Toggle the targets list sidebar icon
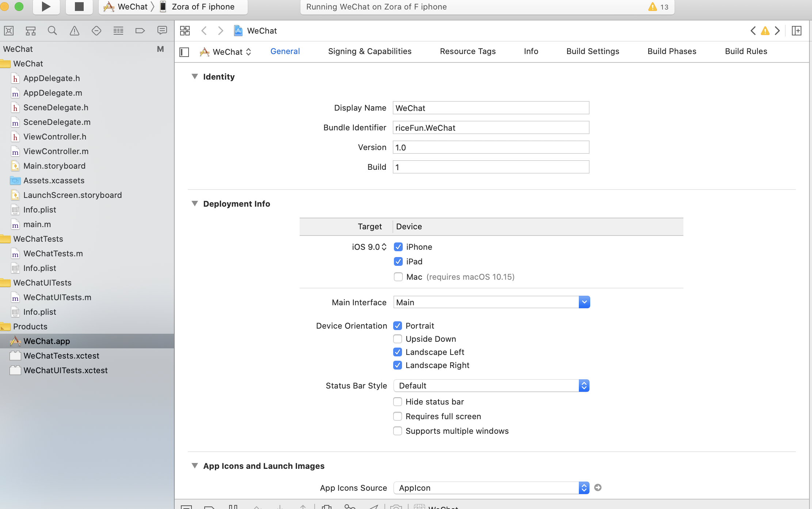 (184, 52)
